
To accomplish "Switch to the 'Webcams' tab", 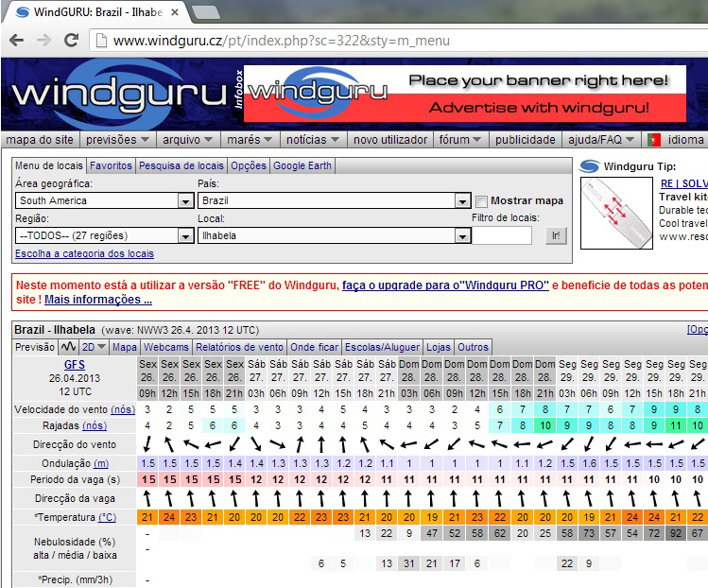I will (x=166, y=347).
